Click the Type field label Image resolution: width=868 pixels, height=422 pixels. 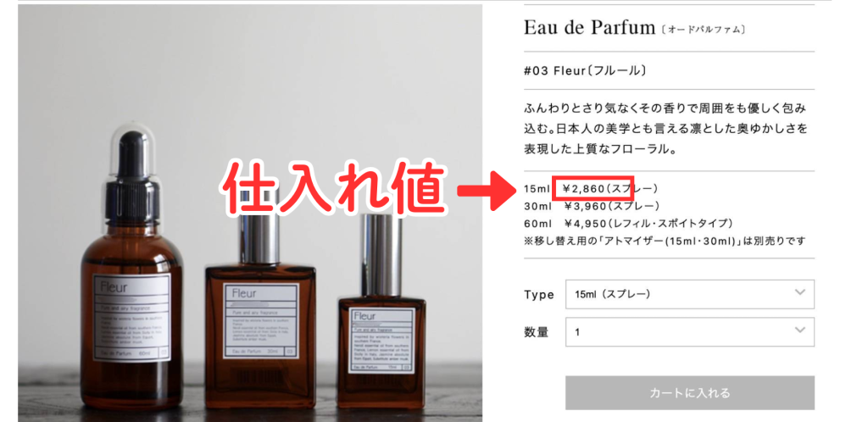tap(538, 295)
